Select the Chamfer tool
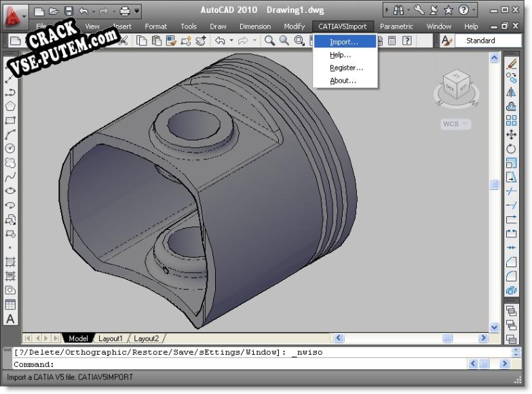The image size is (532, 394). [512, 262]
